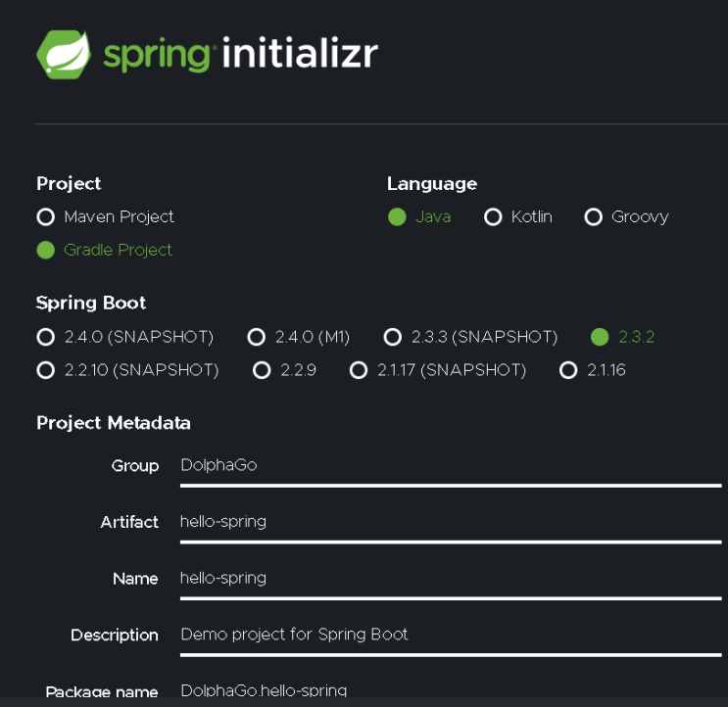The width and height of the screenshot is (728, 707).
Task: Select Spring Boot version 2.1.16
Action: tap(568, 370)
